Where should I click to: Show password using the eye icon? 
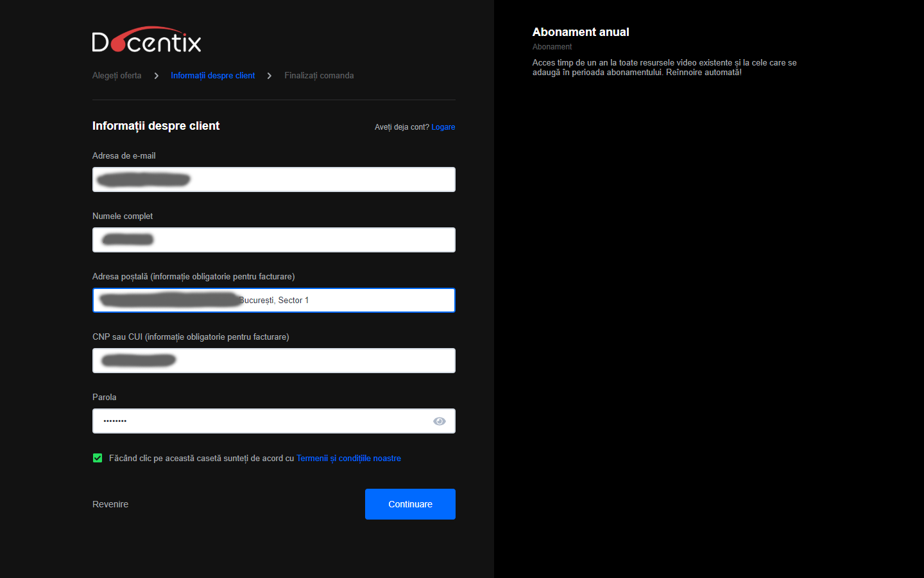tap(440, 421)
